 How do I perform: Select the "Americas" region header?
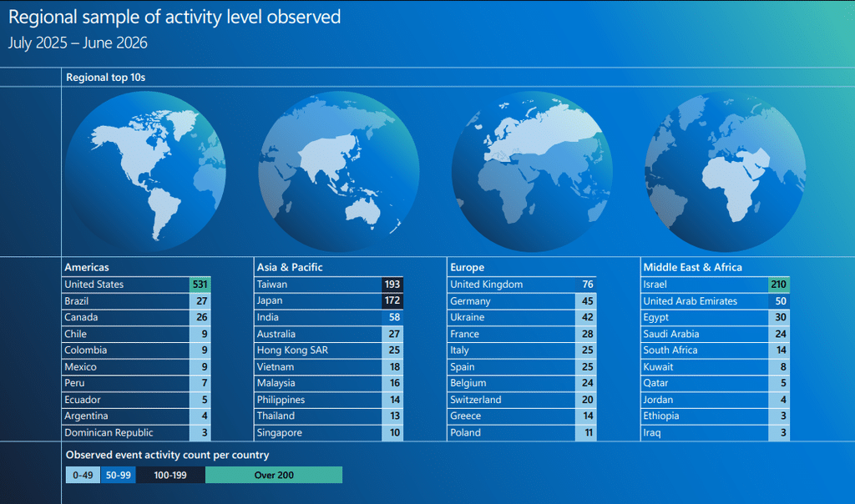87,267
